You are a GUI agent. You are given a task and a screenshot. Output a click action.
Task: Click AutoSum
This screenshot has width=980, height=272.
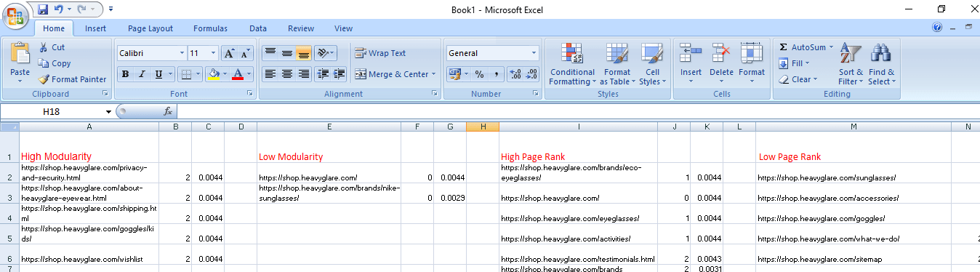[x=802, y=47]
